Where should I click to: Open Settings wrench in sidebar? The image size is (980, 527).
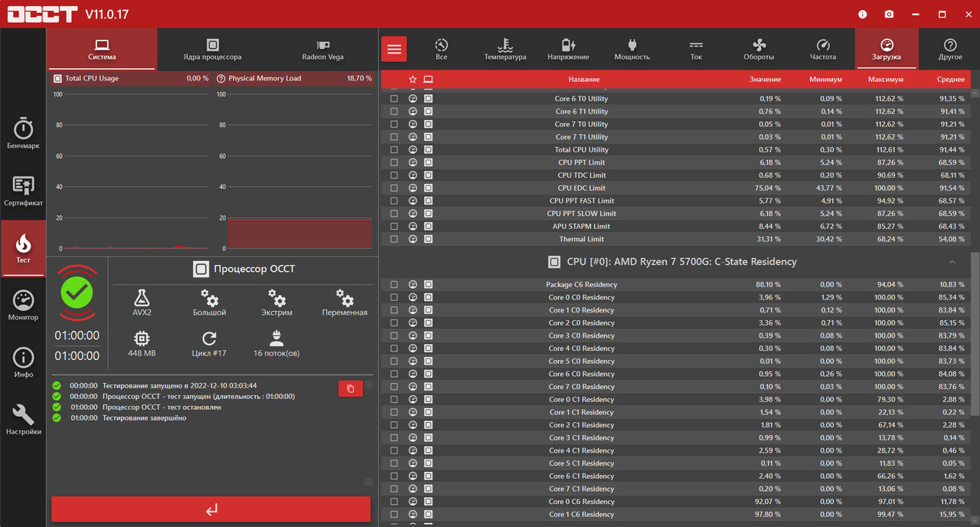point(23,420)
